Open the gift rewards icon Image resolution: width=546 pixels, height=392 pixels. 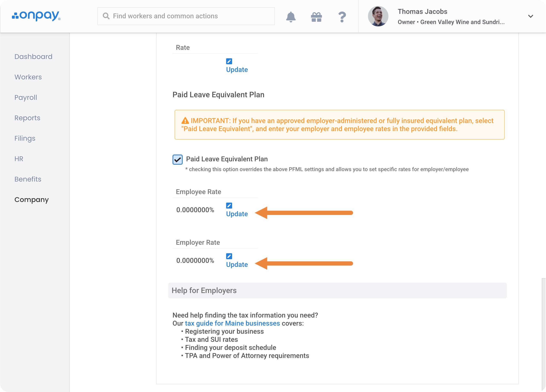pyautogui.click(x=316, y=17)
